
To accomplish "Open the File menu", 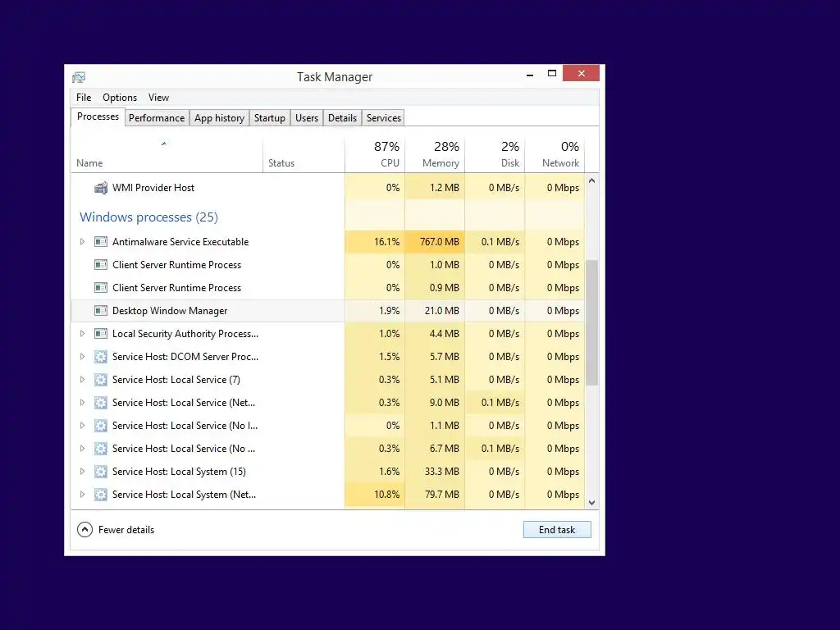I will point(84,98).
